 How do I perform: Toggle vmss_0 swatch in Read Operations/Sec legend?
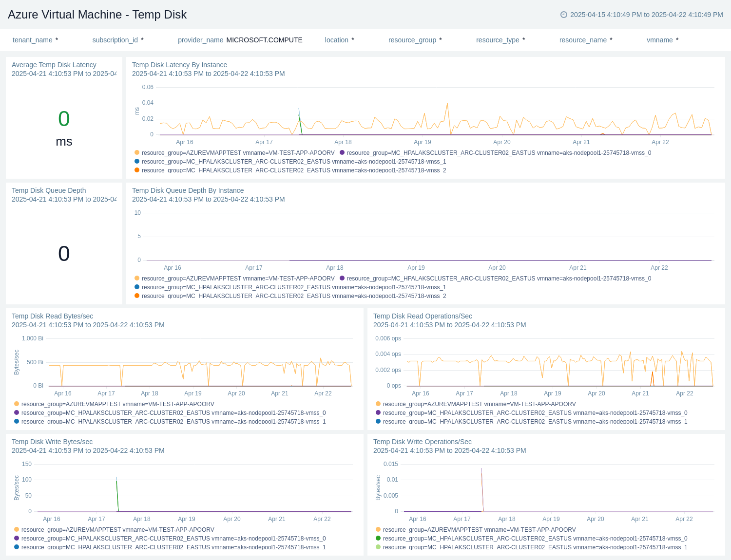pos(378,412)
